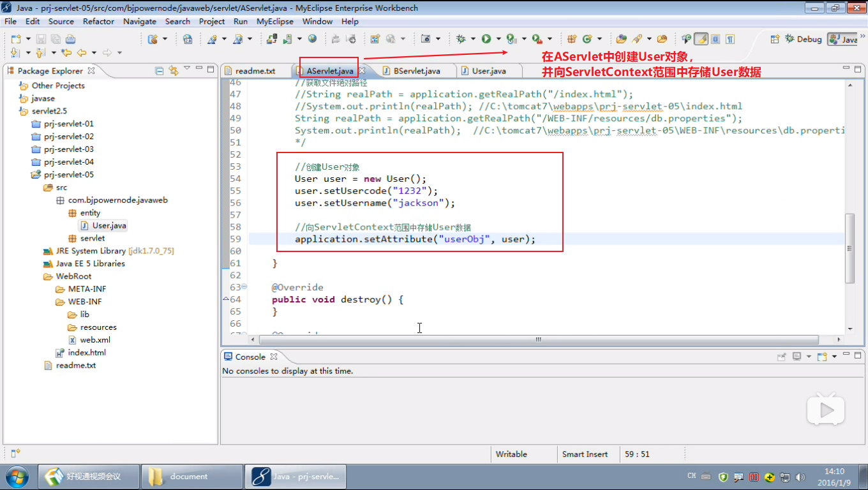Open the File menu
This screenshot has width=868, height=490.
click(x=10, y=21)
